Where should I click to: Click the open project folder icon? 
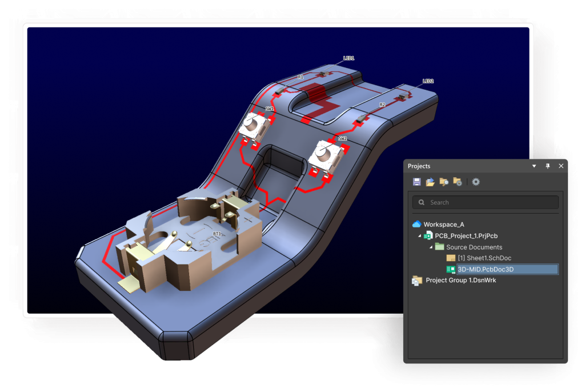click(x=430, y=182)
